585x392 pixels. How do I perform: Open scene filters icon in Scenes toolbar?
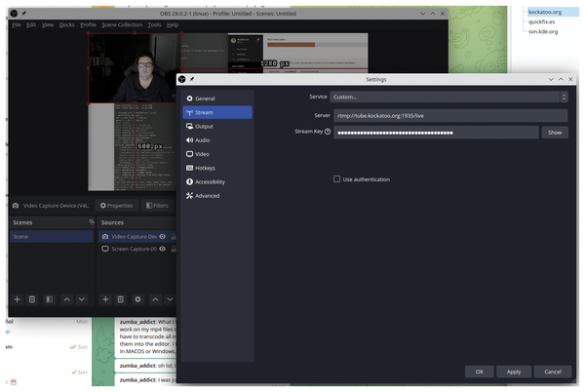pos(50,299)
